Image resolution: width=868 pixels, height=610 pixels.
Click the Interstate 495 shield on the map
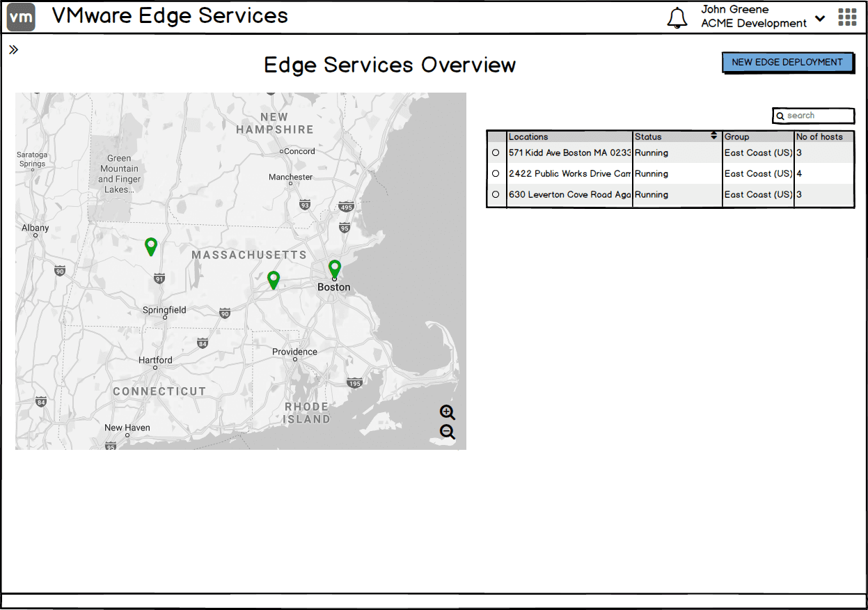[x=346, y=207]
